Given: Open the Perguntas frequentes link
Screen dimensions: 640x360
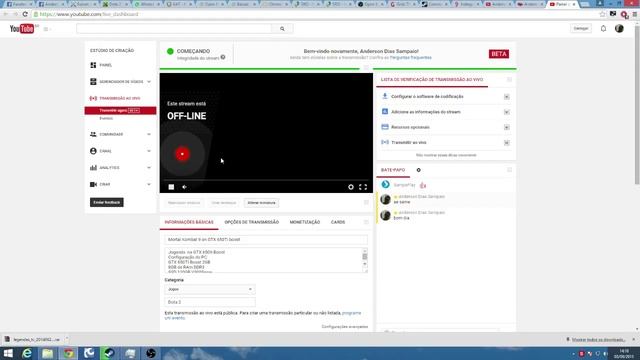Looking at the screenshot, I should 411,58.
